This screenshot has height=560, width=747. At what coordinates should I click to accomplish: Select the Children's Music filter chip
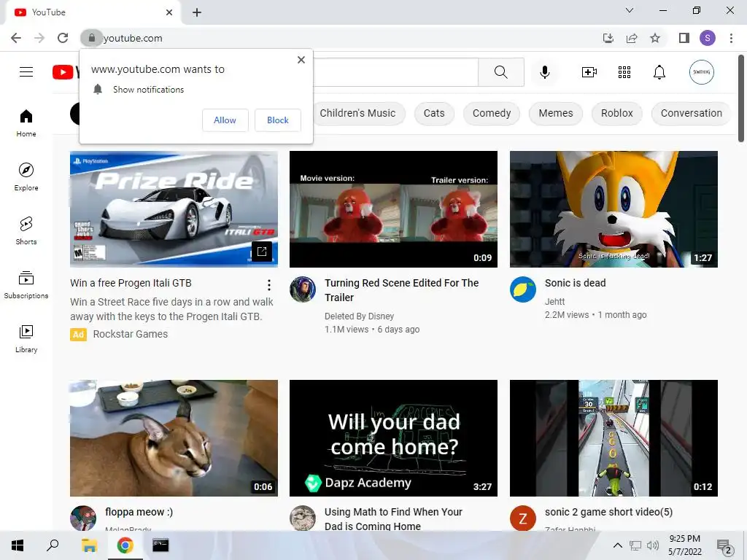(359, 113)
